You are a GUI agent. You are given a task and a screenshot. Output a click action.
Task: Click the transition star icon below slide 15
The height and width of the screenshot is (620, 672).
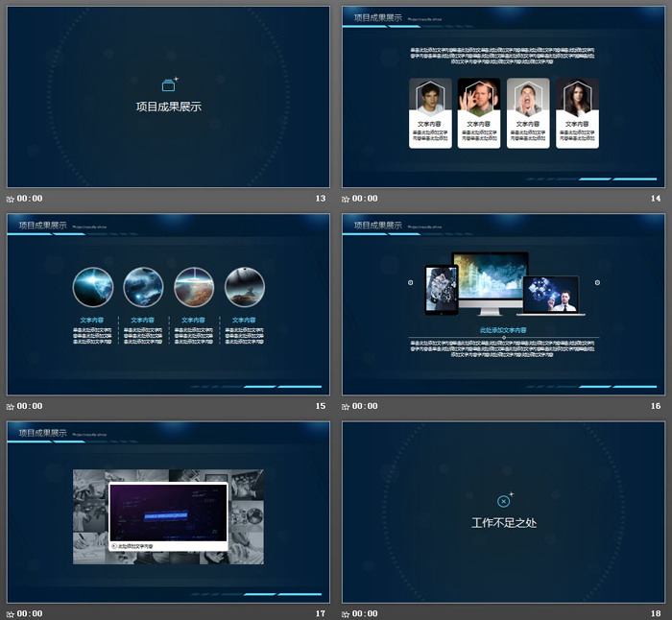click(11, 406)
